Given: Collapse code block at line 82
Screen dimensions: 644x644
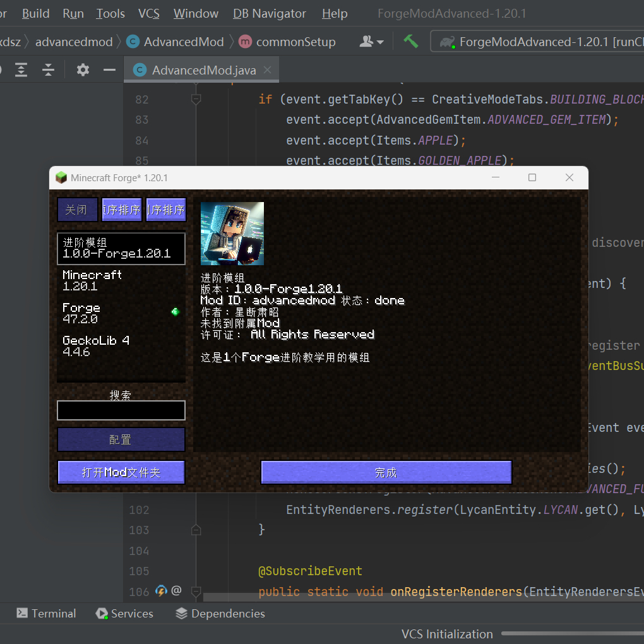Looking at the screenshot, I should click(196, 99).
